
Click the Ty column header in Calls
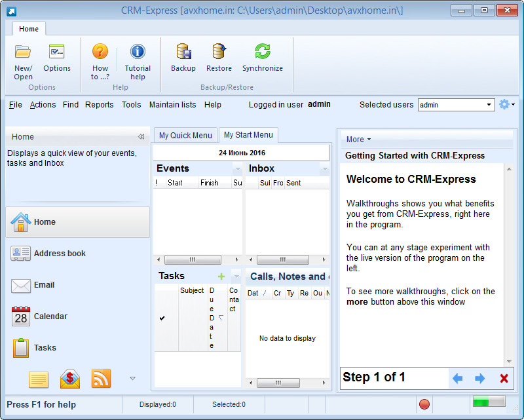[x=291, y=293]
